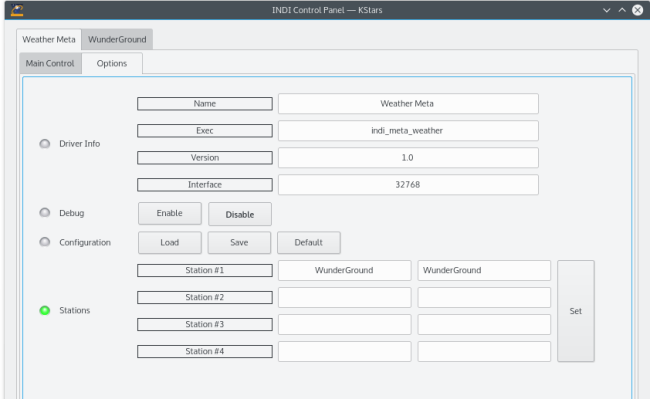Close the INDI Control Panel window
This screenshot has height=399, width=650.
click(638, 10)
